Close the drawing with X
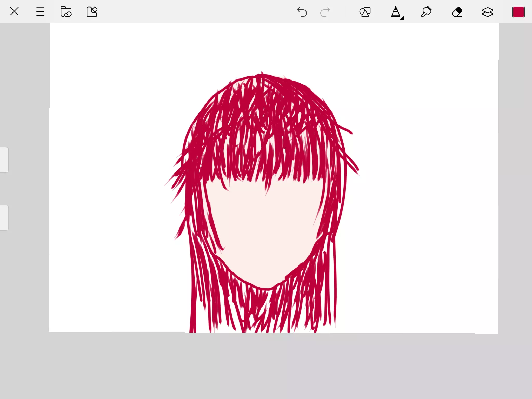Viewport: 532px width, 399px height. tap(14, 11)
